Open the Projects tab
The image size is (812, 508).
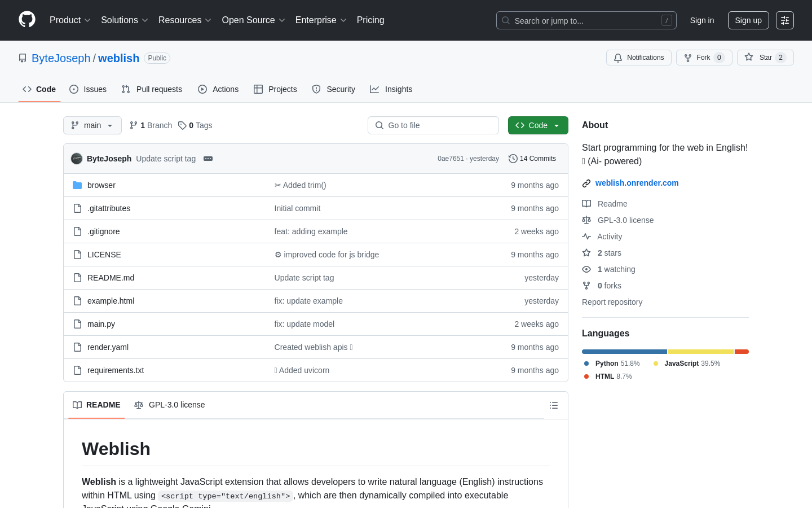pyautogui.click(x=275, y=89)
